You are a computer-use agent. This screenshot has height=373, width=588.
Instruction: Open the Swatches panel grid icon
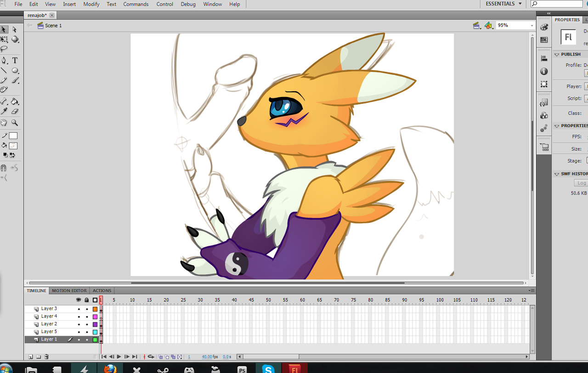point(544,40)
